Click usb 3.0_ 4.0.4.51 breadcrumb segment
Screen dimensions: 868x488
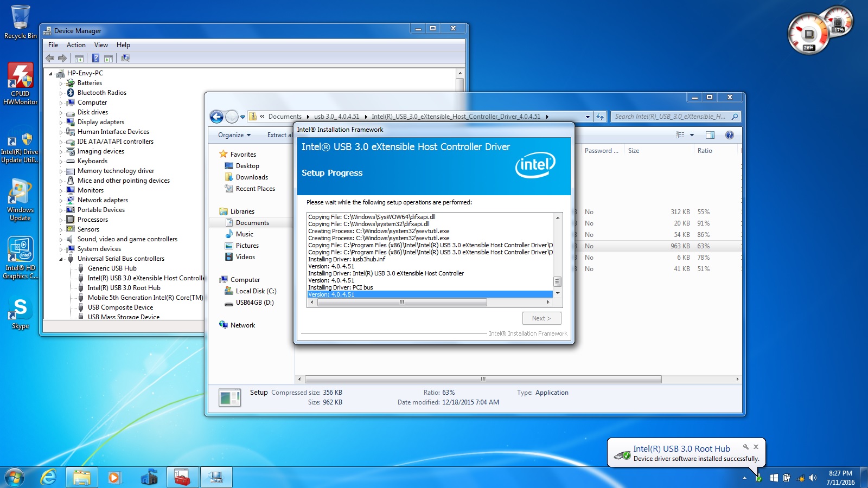(336, 117)
